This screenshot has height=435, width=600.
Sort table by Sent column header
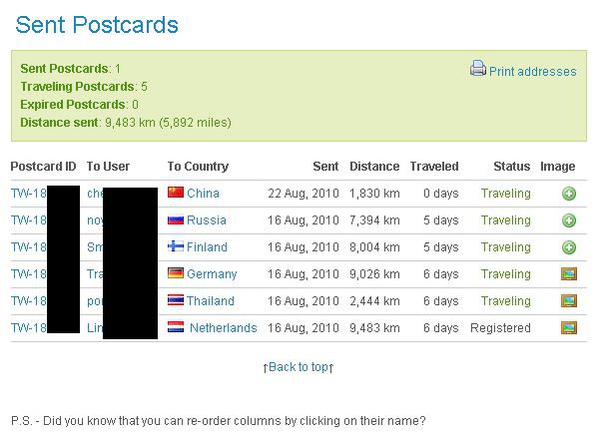tap(326, 166)
